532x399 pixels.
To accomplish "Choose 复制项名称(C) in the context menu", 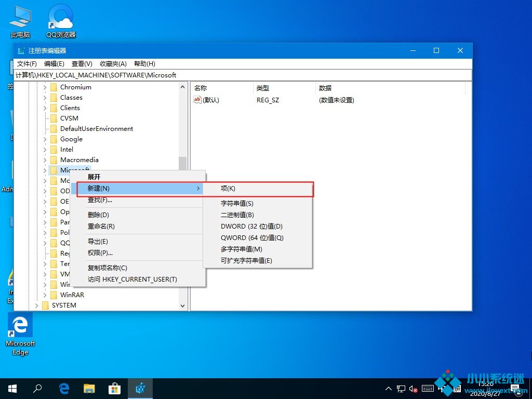I will coord(138,268).
